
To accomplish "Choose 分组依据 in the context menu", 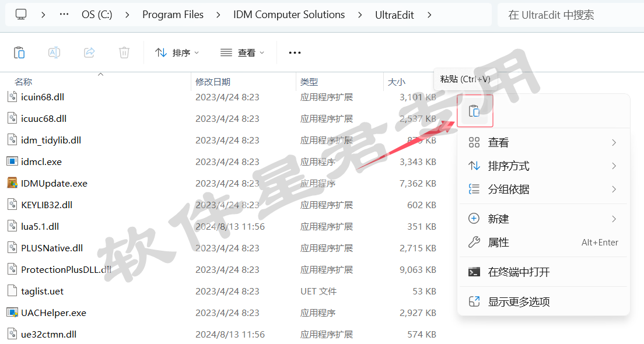I will 544,189.
